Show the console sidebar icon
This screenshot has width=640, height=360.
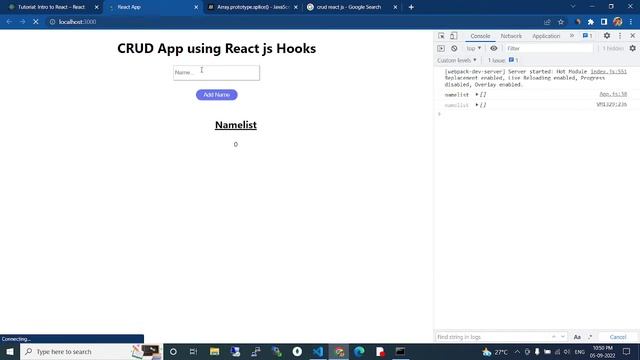click(x=441, y=48)
